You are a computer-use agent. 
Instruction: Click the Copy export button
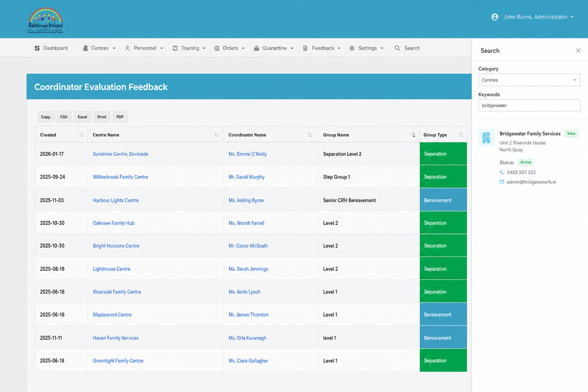[x=46, y=117]
